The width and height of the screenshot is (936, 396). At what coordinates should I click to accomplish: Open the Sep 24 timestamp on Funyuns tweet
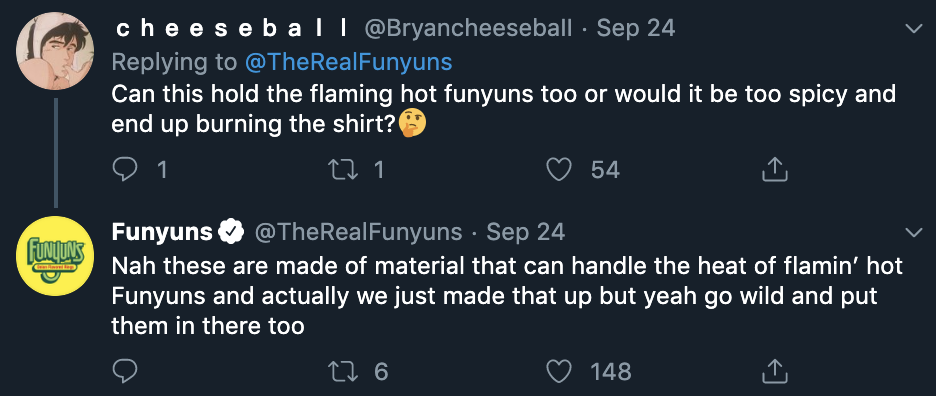pos(525,232)
